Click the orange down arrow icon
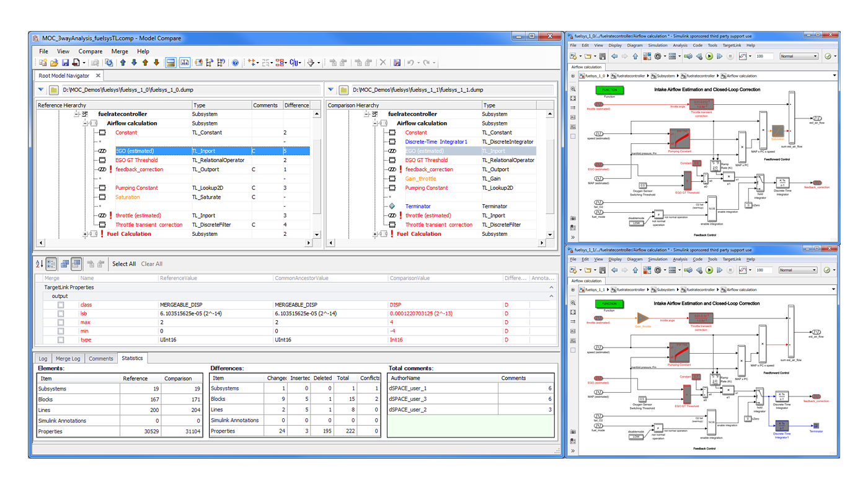This screenshot has width=868, height=489. [x=156, y=63]
